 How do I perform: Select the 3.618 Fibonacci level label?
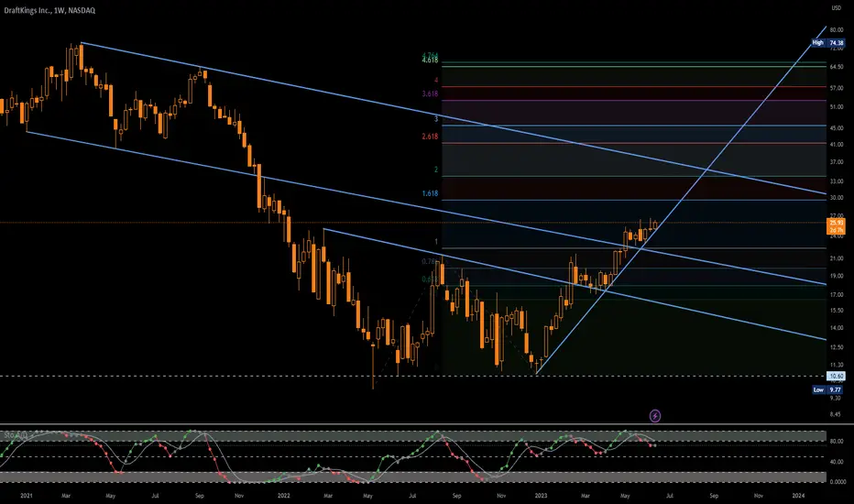click(430, 93)
